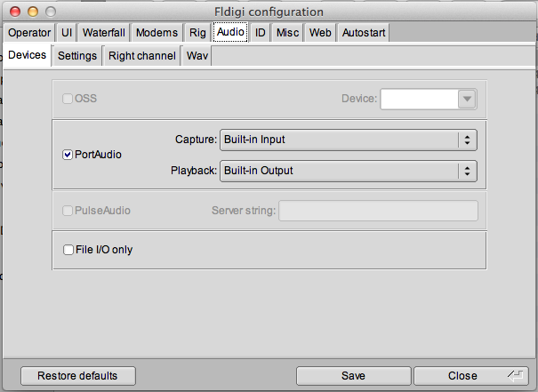This screenshot has width=538, height=392.
Task: Minimize the window with the yellow button
Action: click(28, 11)
